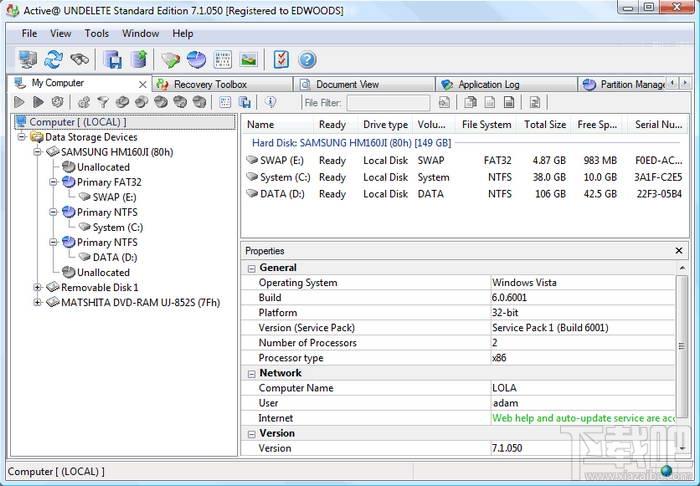Click the tab strip left scroll arrow
Screen dimensions: 700x486
[x=673, y=83]
